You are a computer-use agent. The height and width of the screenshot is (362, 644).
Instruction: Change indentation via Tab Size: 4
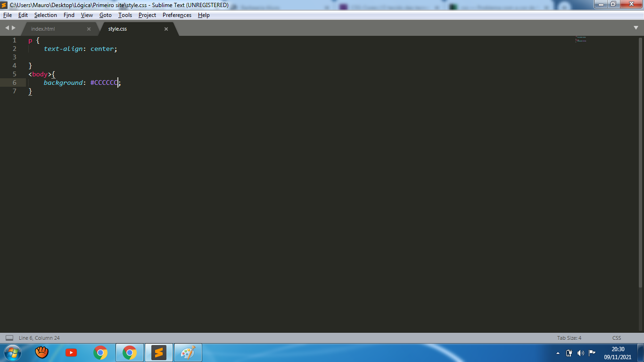(569, 338)
